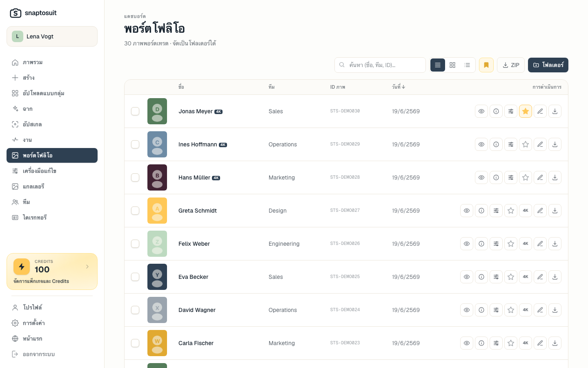
Task: Open adjustment sliders for Hans Müller
Action: pos(511,177)
